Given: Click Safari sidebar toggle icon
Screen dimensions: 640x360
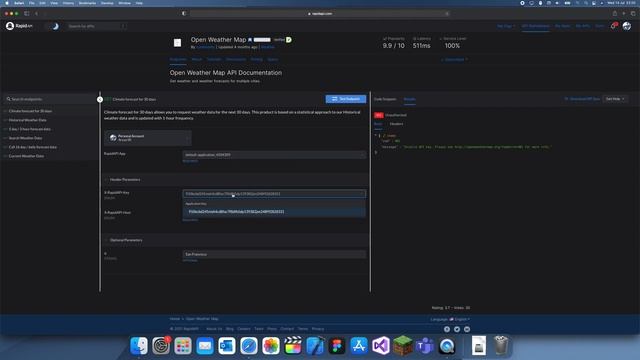Looking at the screenshot, I should tap(27, 13).
